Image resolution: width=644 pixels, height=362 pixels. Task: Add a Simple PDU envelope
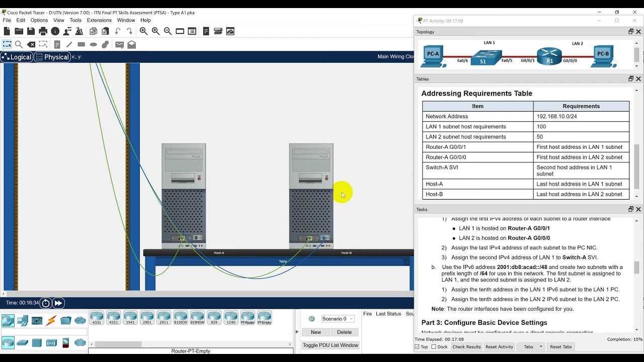[x=119, y=44]
